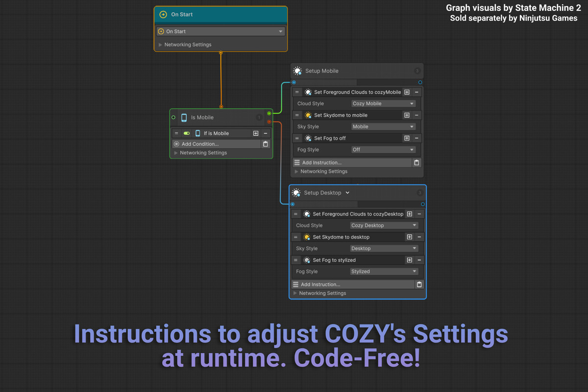This screenshot has height=392, width=588.
Task: Click the sun icon on Set Fog to off
Action: click(x=307, y=138)
